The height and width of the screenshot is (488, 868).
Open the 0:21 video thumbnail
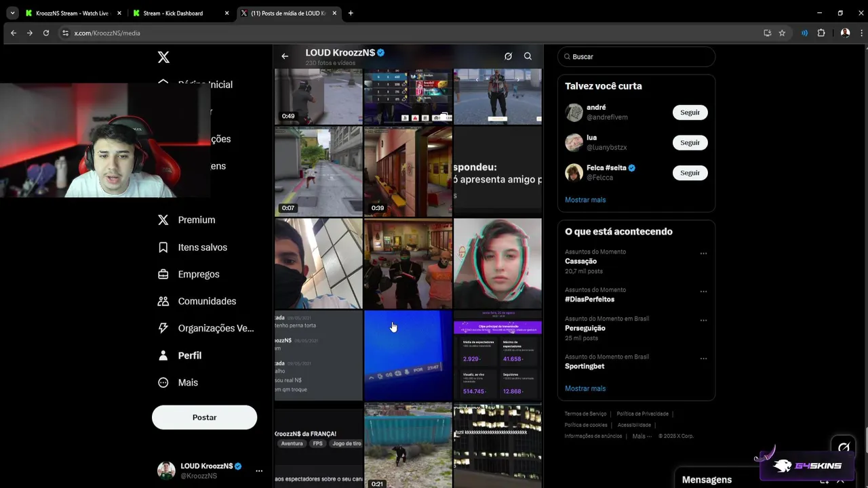(408, 446)
